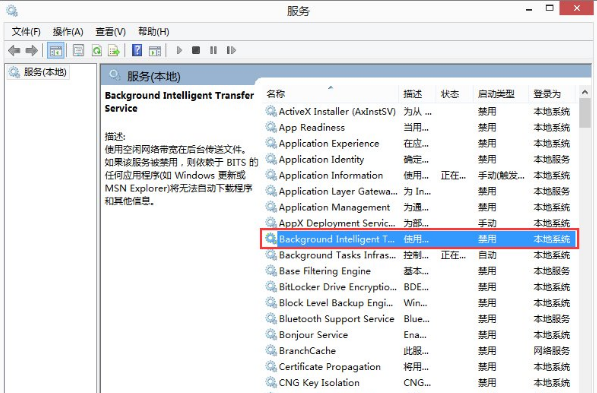Select the Application Identity service
Viewport: 597px width, 393px height.
420,160
